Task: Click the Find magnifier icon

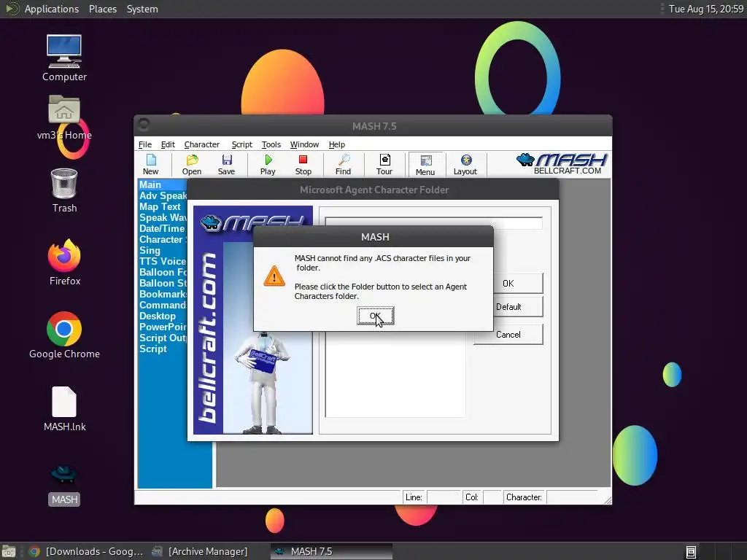Action: 343,164
